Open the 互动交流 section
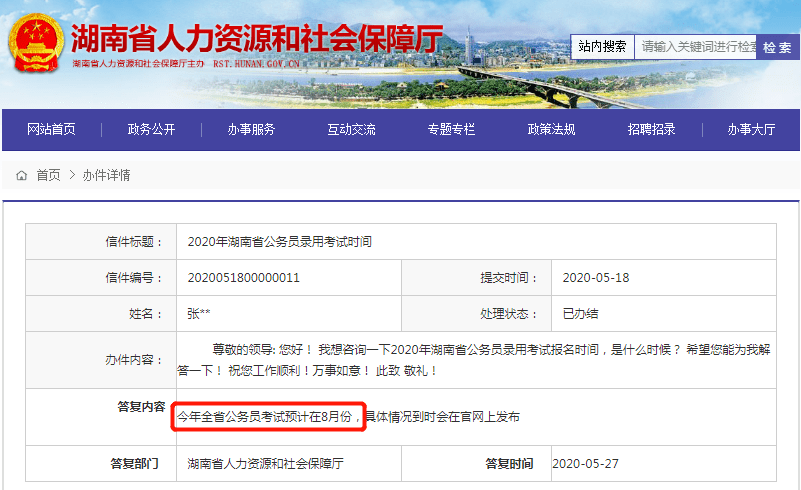 (351, 129)
